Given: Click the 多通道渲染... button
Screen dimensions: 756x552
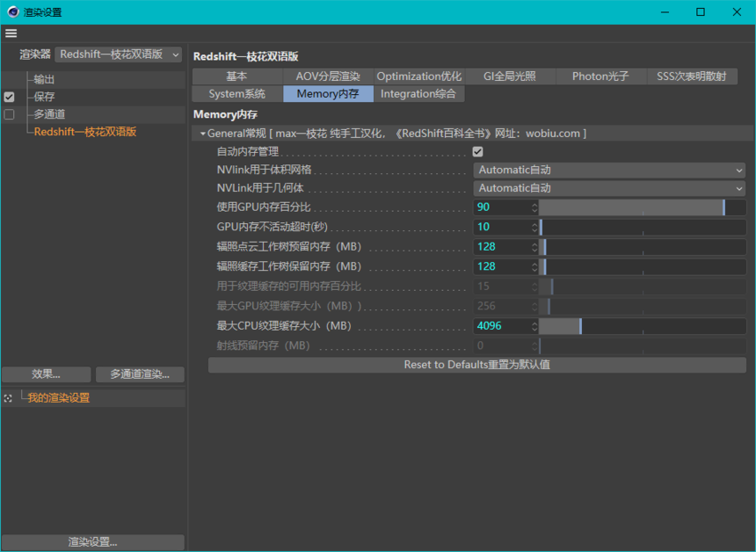Looking at the screenshot, I should point(140,374).
